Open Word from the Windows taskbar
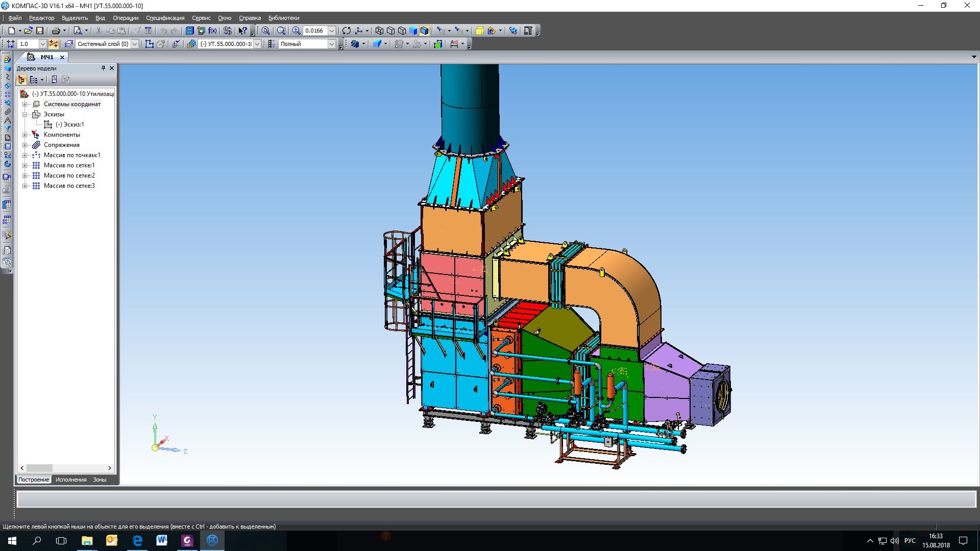The width and height of the screenshot is (980, 551). (162, 540)
